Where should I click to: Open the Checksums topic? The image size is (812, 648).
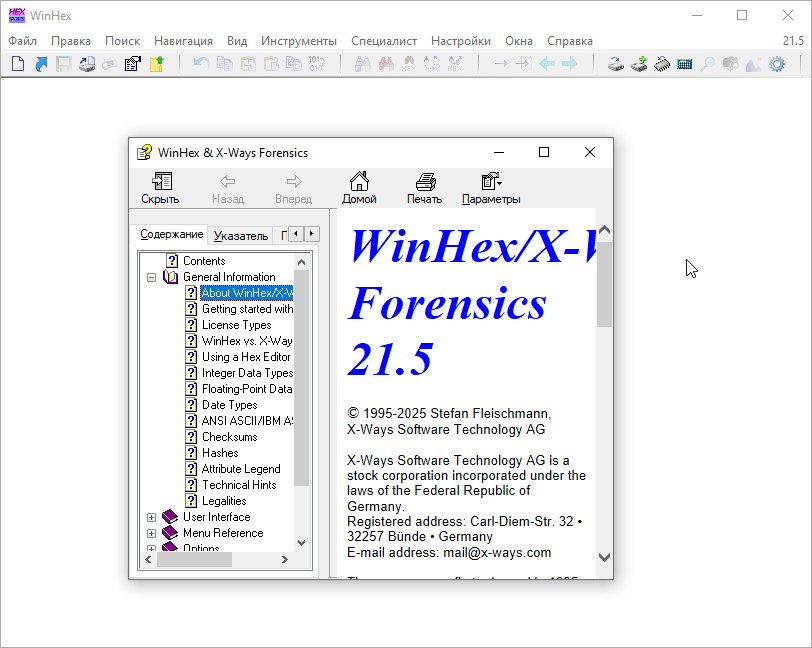(x=229, y=437)
